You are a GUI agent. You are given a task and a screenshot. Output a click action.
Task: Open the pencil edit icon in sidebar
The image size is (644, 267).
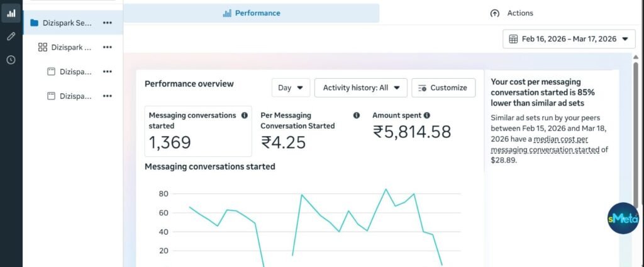11,36
